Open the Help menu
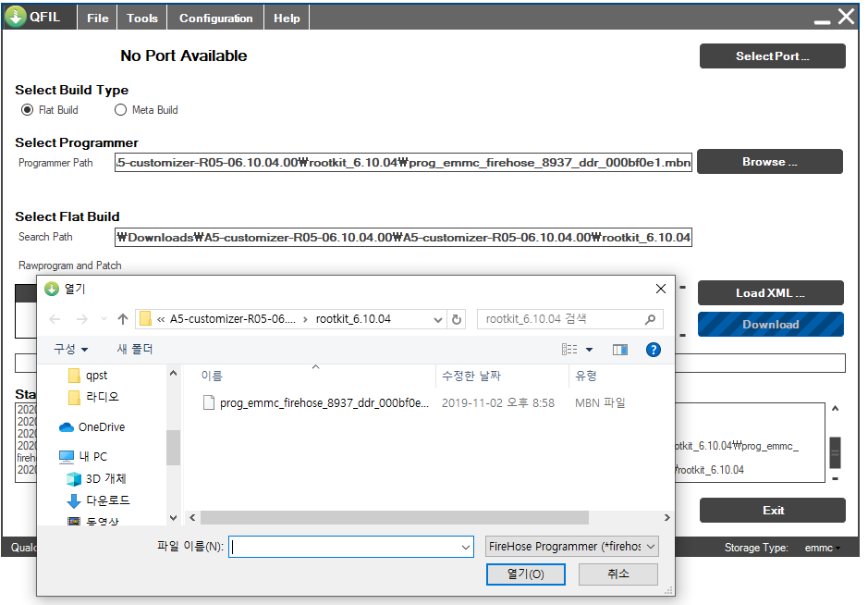 [x=287, y=18]
